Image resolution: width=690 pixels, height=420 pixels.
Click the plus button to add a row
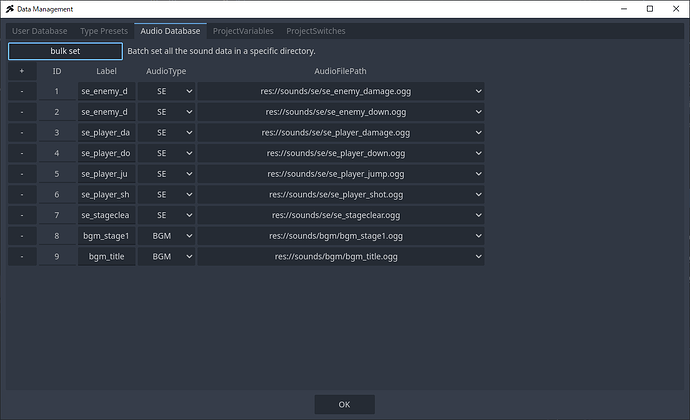pos(21,71)
